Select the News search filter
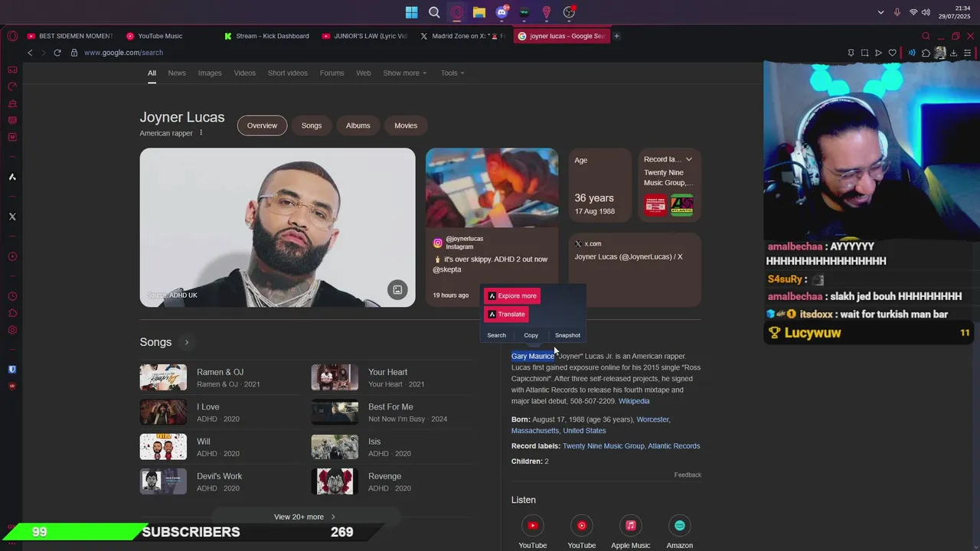Viewport: 980px width, 551px height. (177, 73)
